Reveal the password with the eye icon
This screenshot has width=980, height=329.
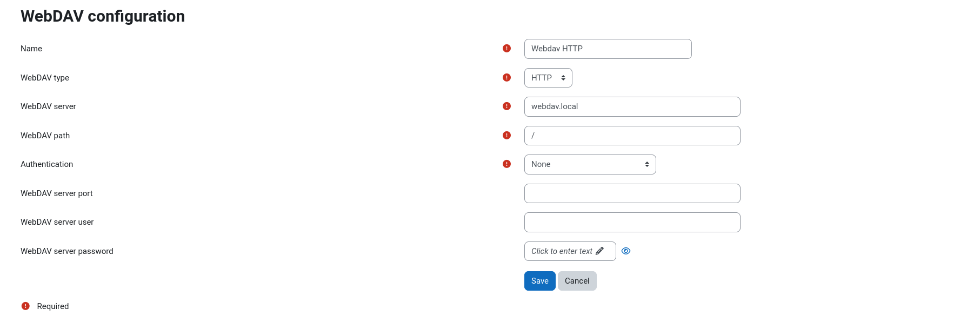626,251
